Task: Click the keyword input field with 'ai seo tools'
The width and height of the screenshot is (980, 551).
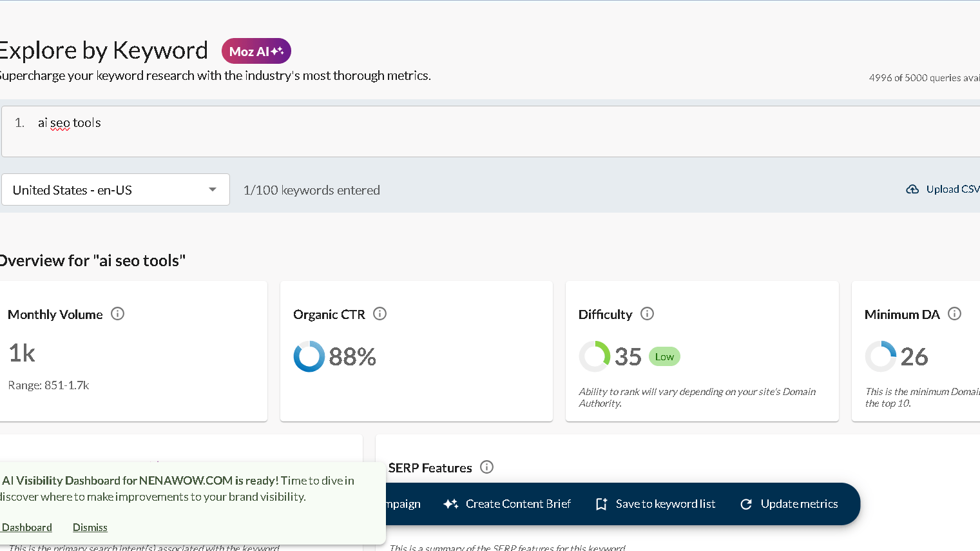Action: coord(490,131)
